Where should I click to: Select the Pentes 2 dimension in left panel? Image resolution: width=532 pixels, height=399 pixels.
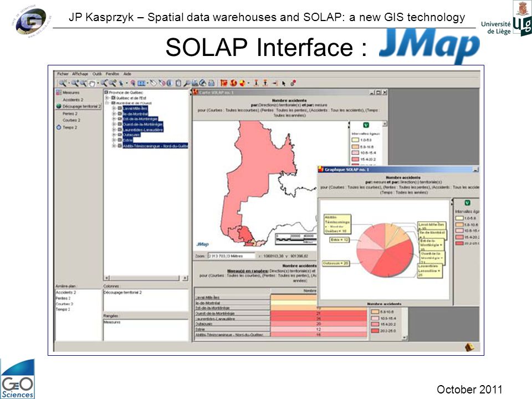(70, 113)
